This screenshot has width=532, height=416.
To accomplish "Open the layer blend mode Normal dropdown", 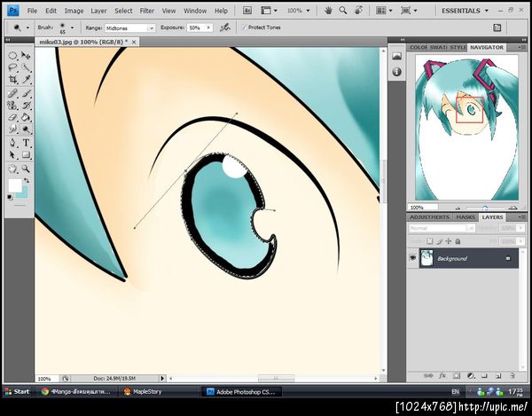I will [441, 228].
